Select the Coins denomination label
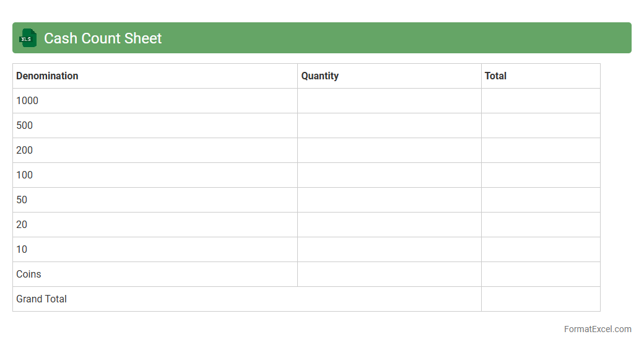This screenshot has height=347, width=644. click(28, 274)
